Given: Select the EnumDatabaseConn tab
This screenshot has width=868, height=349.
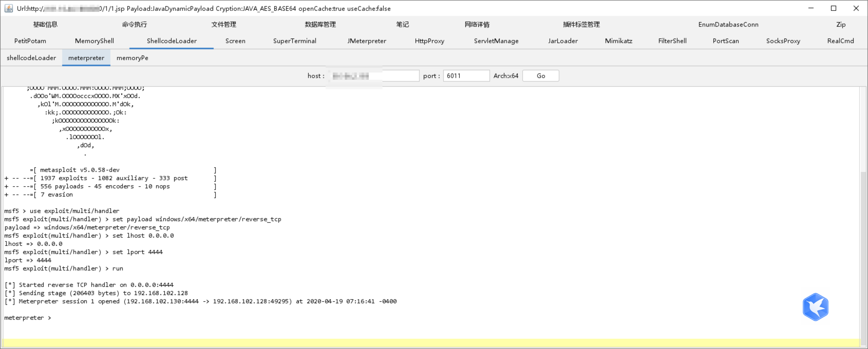Looking at the screenshot, I should pos(728,24).
